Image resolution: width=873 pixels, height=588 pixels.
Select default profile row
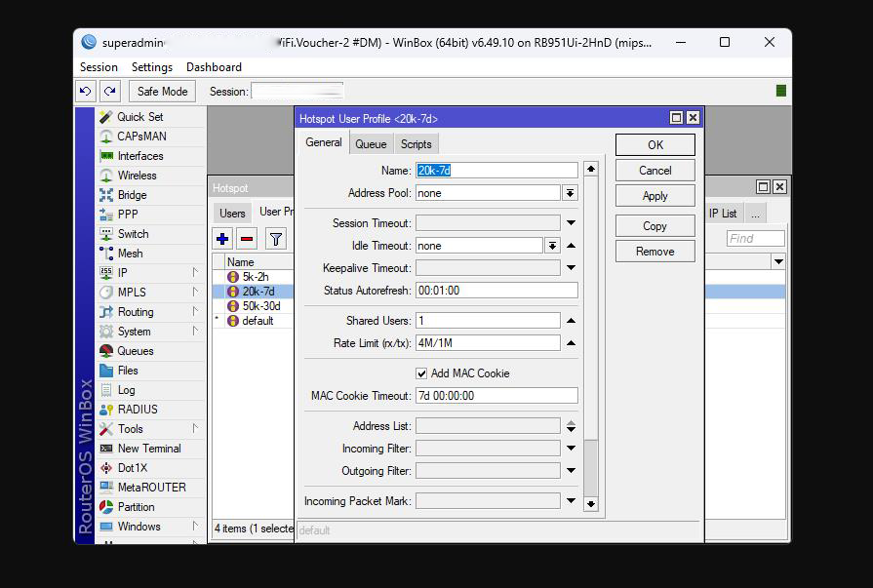click(x=253, y=321)
